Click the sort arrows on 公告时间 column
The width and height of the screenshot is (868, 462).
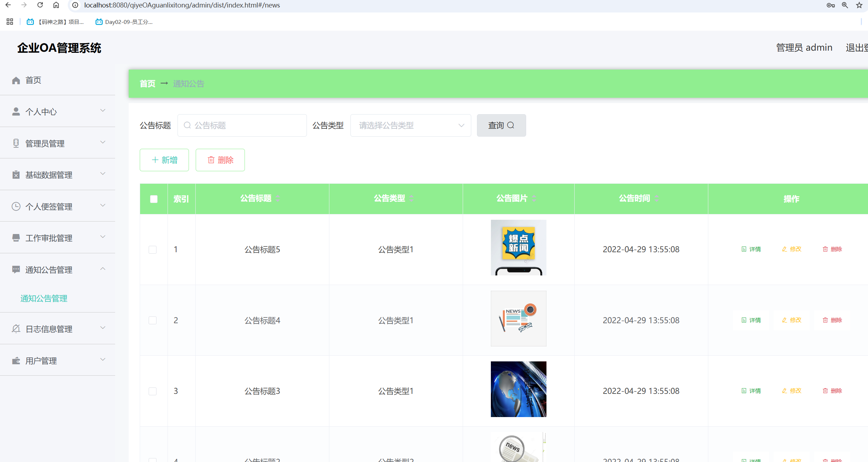pos(657,198)
